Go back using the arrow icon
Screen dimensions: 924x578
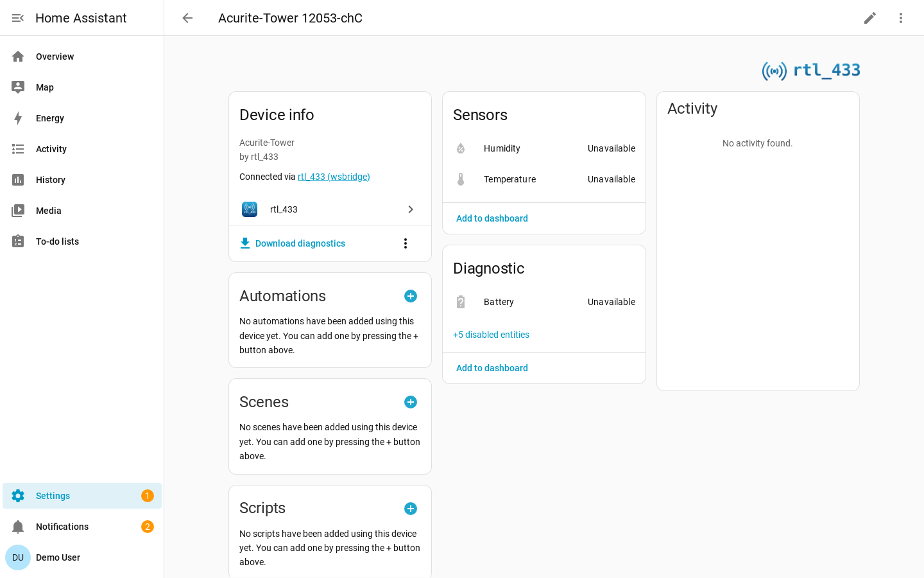(x=187, y=18)
